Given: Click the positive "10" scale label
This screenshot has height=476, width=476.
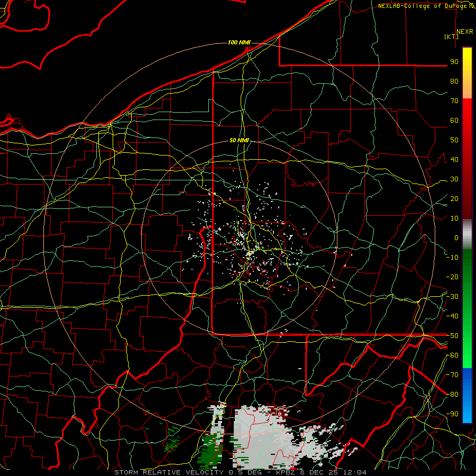Looking at the screenshot, I should (x=454, y=218).
